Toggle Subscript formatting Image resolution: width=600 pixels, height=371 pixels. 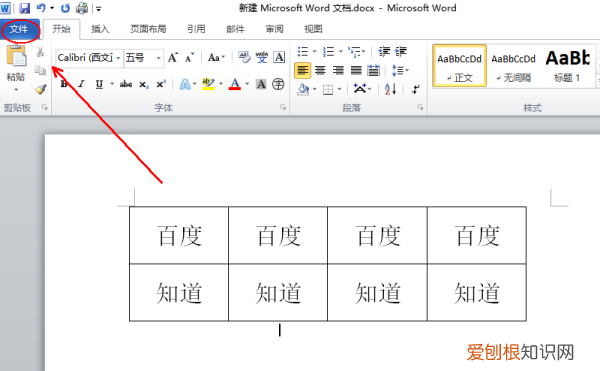[x=144, y=85]
